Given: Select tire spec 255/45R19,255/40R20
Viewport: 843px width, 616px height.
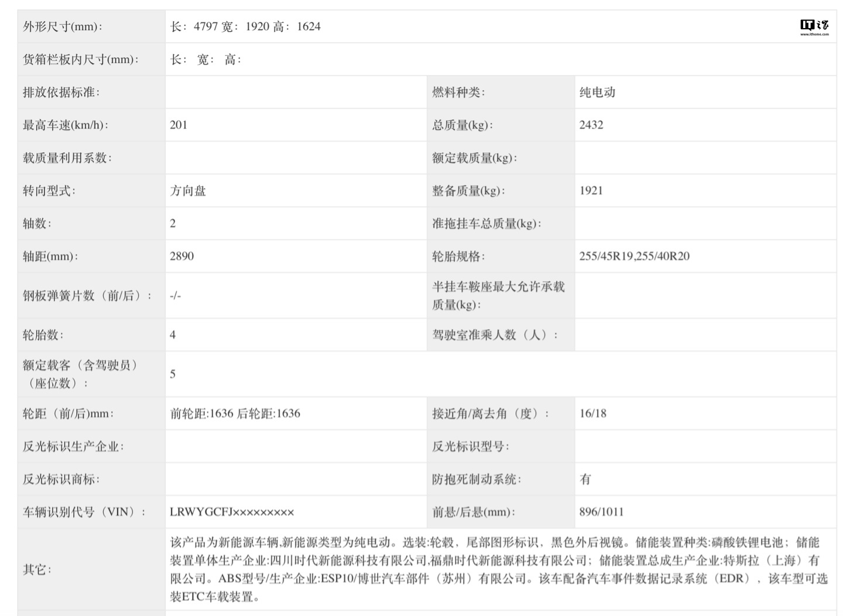Looking at the screenshot, I should [635, 256].
